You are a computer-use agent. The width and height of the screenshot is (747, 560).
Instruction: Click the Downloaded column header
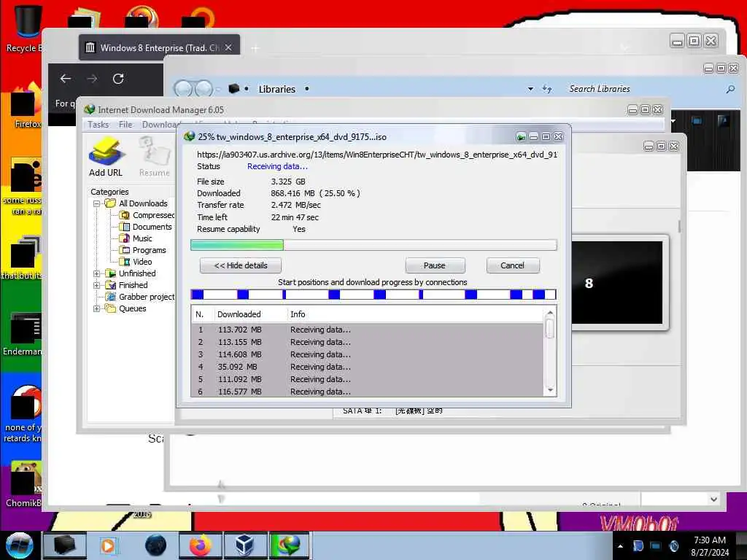tap(250, 314)
